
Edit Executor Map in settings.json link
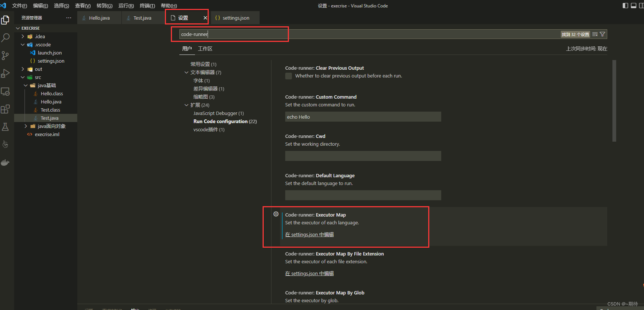pyautogui.click(x=309, y=234)
